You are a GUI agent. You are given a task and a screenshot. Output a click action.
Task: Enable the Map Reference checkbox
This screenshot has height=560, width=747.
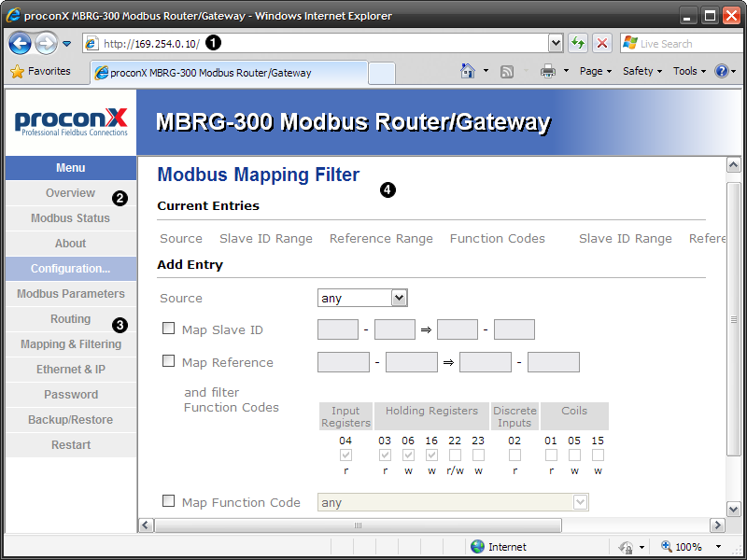(x=168, y=361)
